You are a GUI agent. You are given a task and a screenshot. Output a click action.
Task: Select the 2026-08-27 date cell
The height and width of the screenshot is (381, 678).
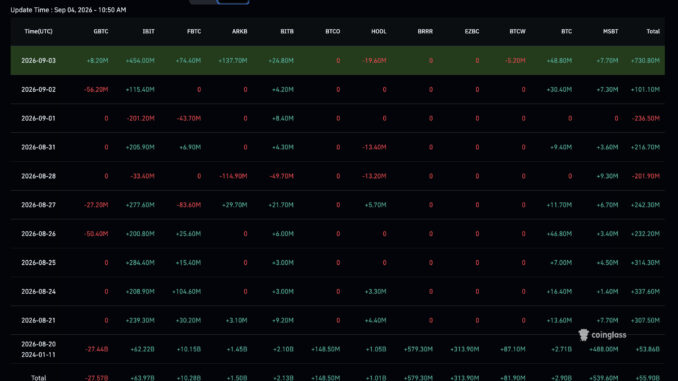pos(38,205)
